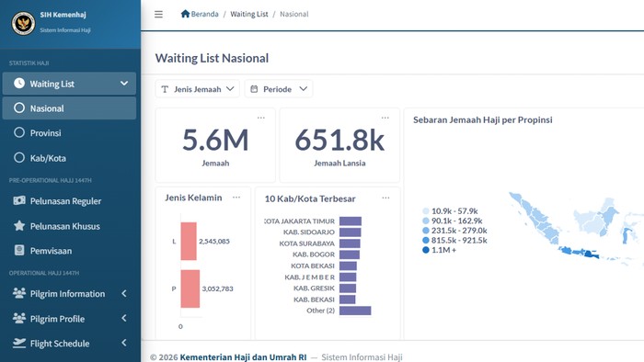Open the Pilgrim Profile menu
644x362 pixels.
click(69, 319)
